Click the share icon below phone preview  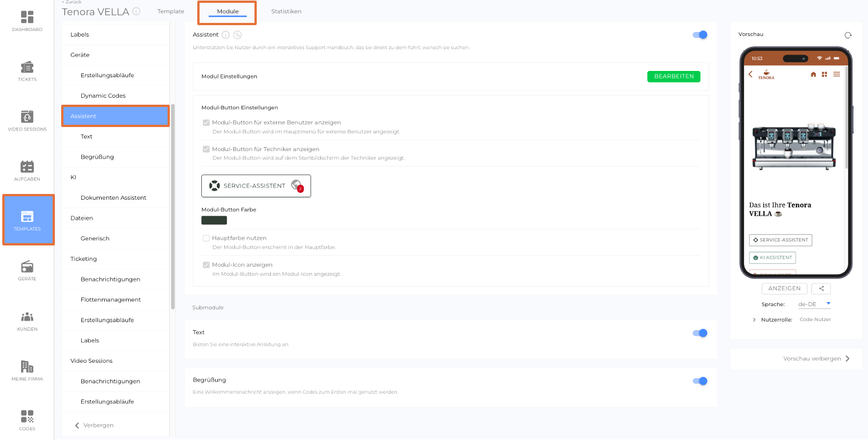[x=821, y=289]
